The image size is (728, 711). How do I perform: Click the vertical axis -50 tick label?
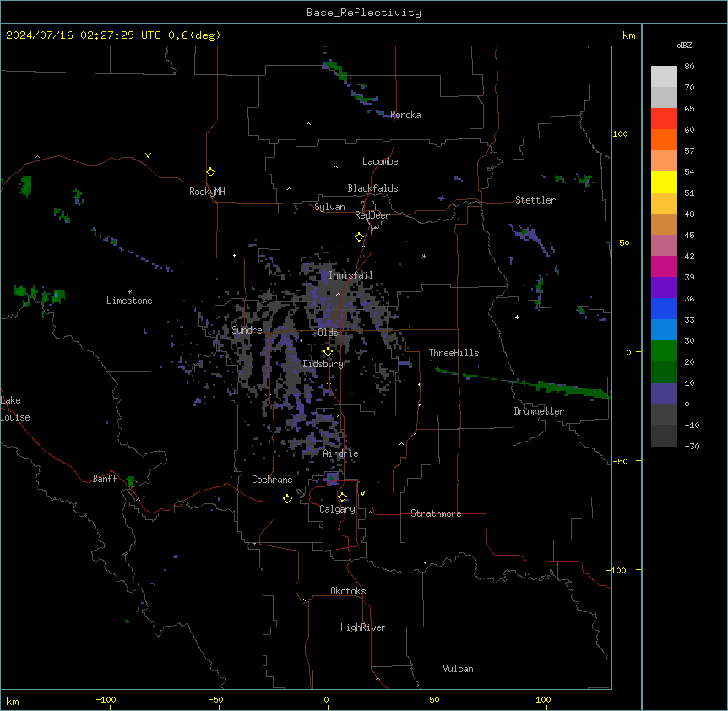620,461
